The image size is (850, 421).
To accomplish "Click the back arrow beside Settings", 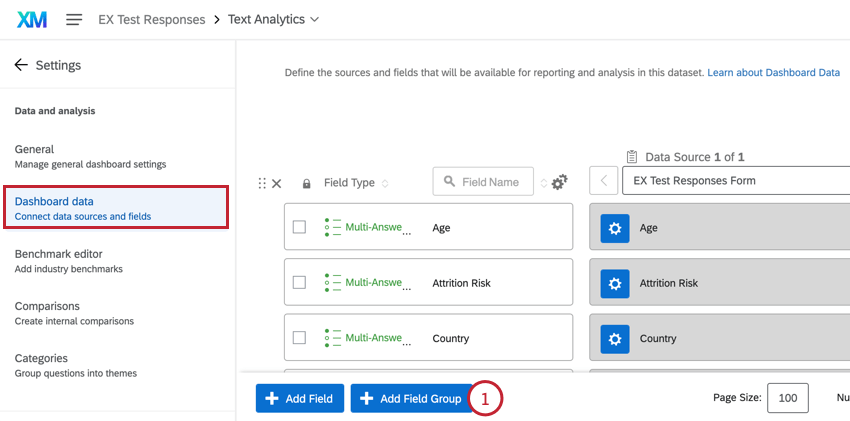I will tap(21, 65).
